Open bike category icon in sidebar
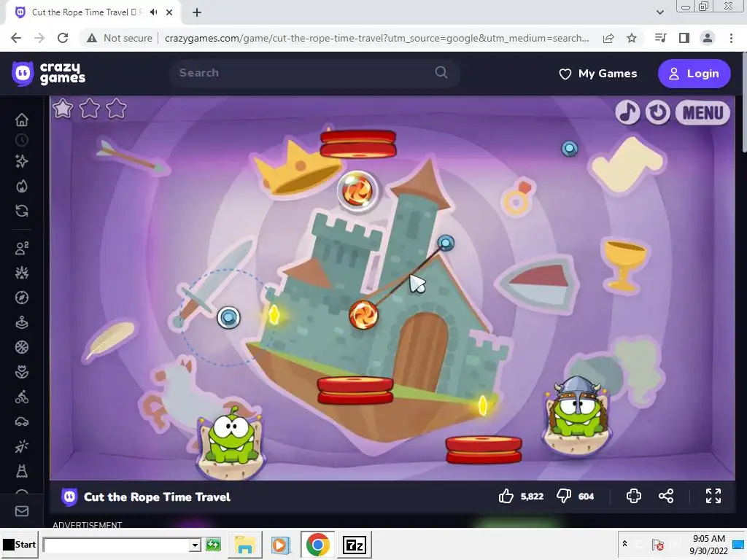Screen dimensions: 747x560 [x=22, y=397]
